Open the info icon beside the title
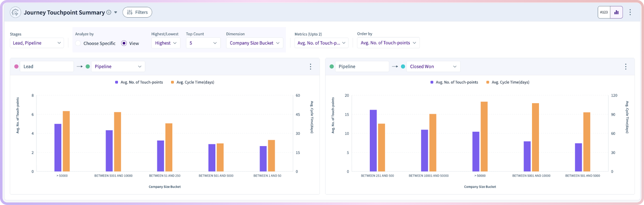Viewport: 644px width, 205px height. pyautogui.click(x=109, y=12)
